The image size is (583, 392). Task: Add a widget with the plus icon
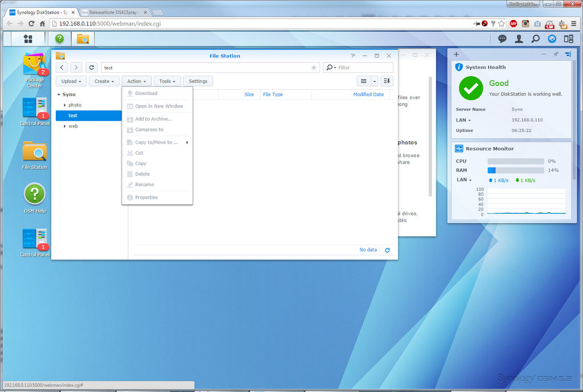[x=456, y=54]
